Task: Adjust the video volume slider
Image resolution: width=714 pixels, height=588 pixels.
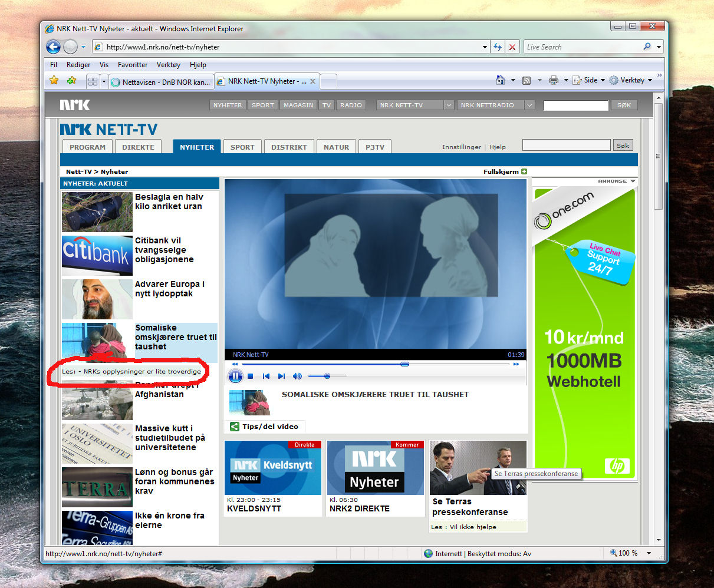Action: 327,376
